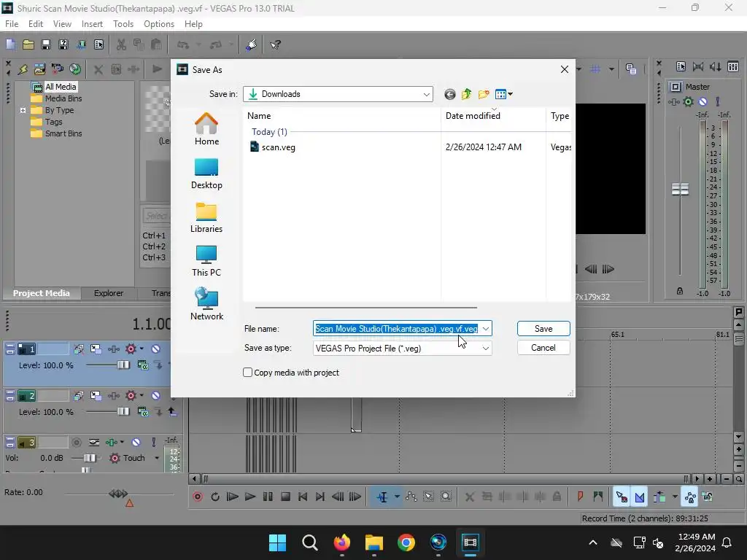Image resolution: width=747 pixels, height=560 pixels.
Task: Click Go to End transport button
Action: point(320,497)
